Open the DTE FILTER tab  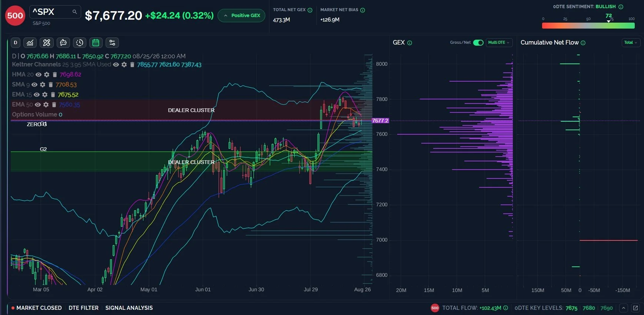tap(84, 308)
